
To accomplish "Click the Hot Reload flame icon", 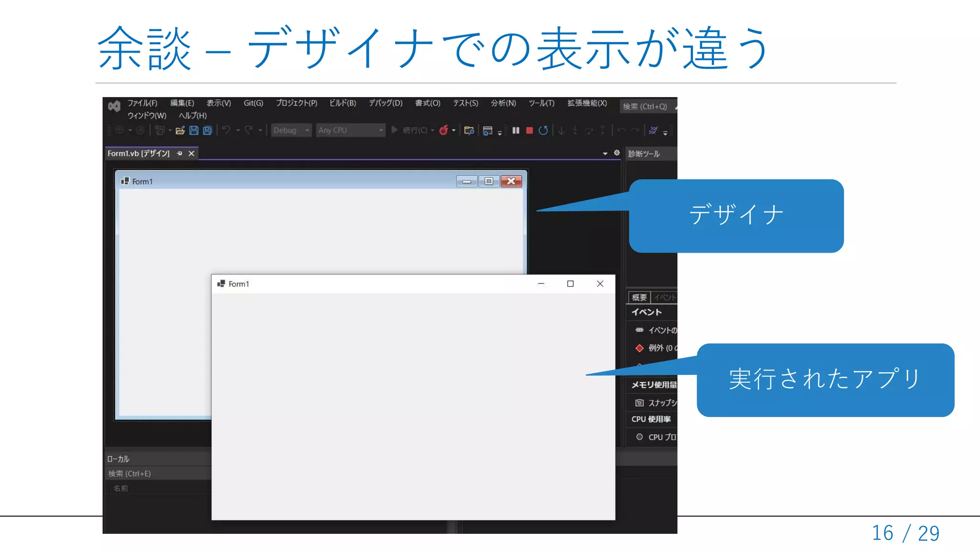I will click(444, 130).
